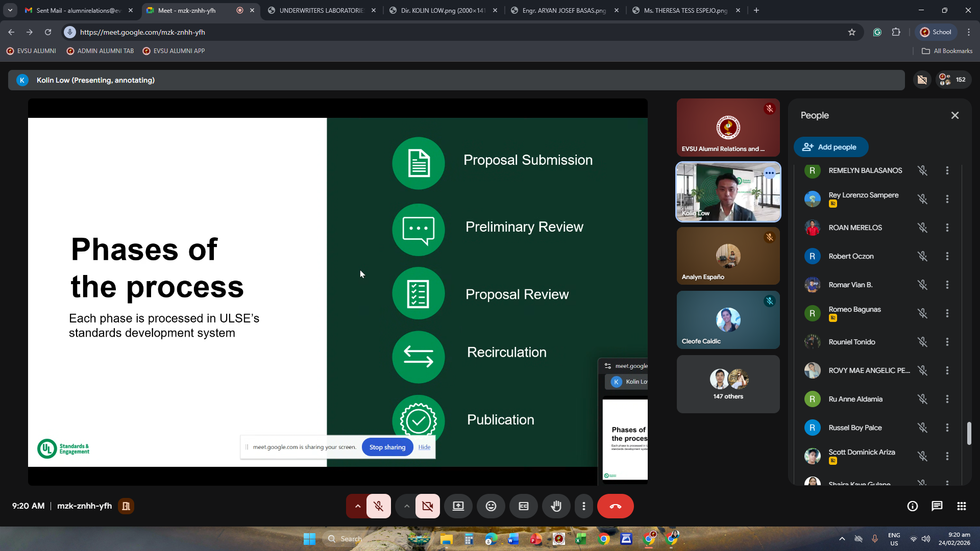Open the chat panel icon
This screenshot has height=551, width=980.
pyautogui.click(x=937, y=506)
